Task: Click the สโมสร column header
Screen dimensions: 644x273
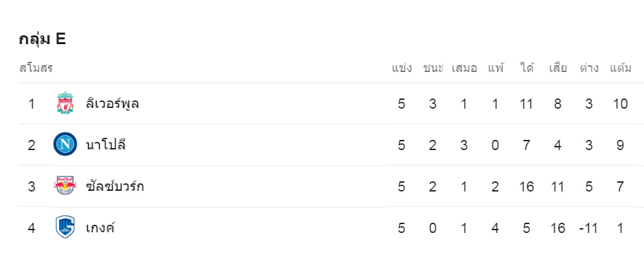Action: [36, 68]
